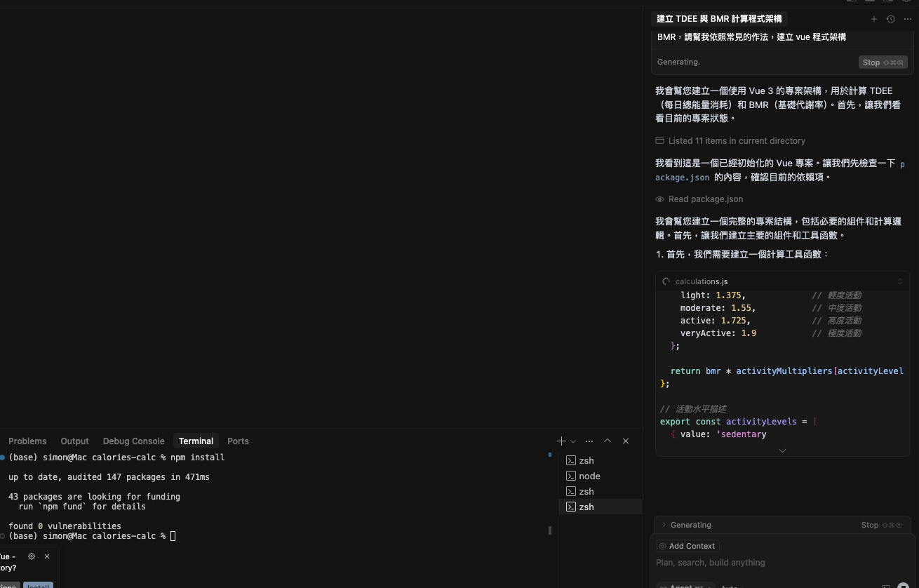
Task: Dismiss the extension notification popup
Action: 47,556
